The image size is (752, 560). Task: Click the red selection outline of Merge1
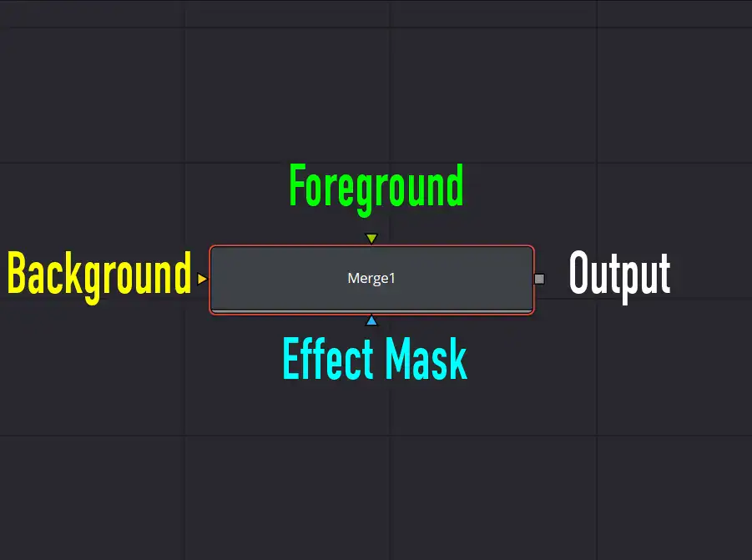(371, 246)
